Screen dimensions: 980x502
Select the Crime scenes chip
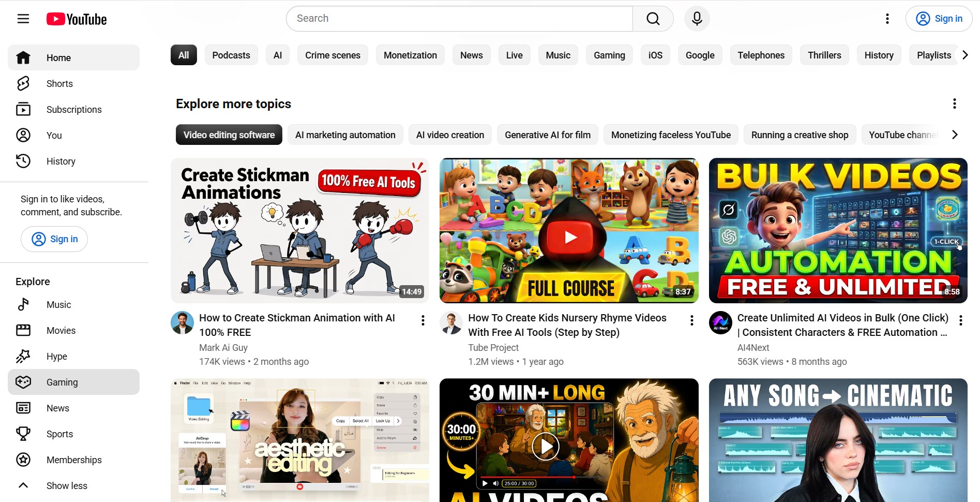coord(333,55)
